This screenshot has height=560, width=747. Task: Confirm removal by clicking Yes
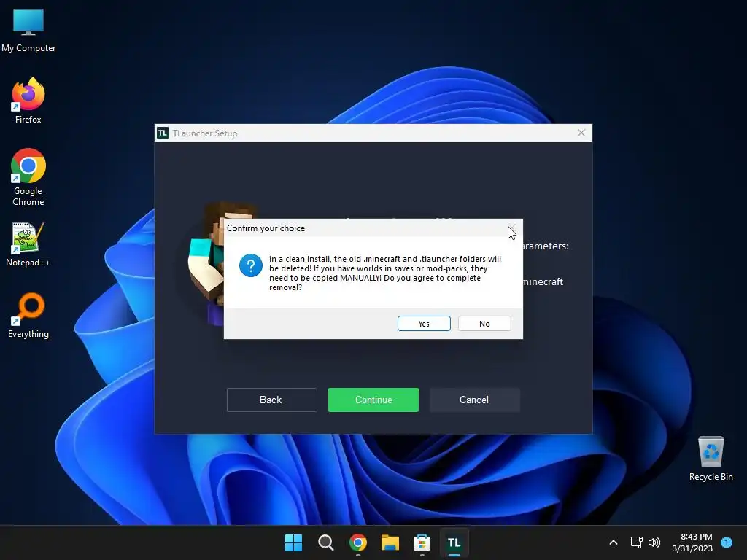pos(424,323)
